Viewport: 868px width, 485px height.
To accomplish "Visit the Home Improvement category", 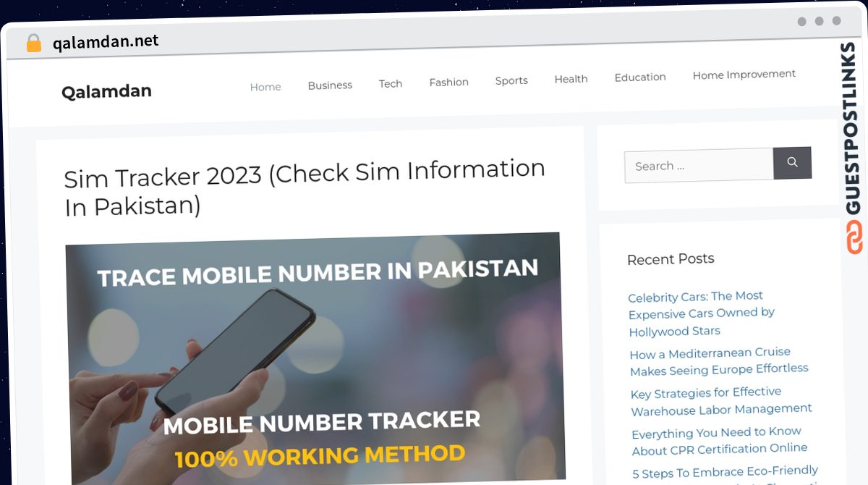I will 744,75.
